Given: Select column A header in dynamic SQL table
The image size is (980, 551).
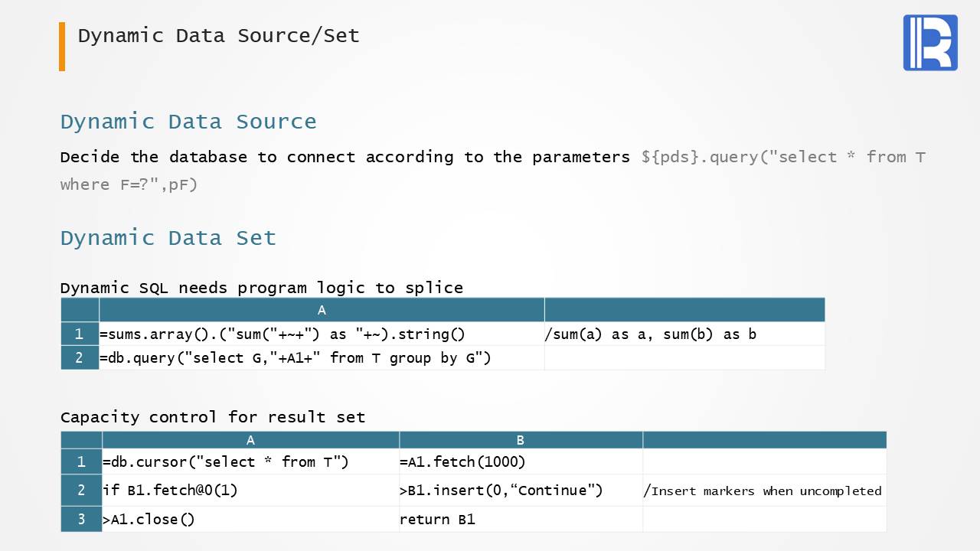Looking at the screenshot, I should click(x=322, y=310).
